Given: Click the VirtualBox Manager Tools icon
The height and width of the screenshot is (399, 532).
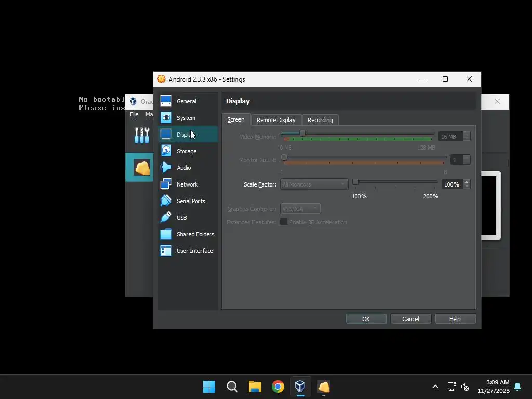Looking at the screenshot, I should coord(142,135).
